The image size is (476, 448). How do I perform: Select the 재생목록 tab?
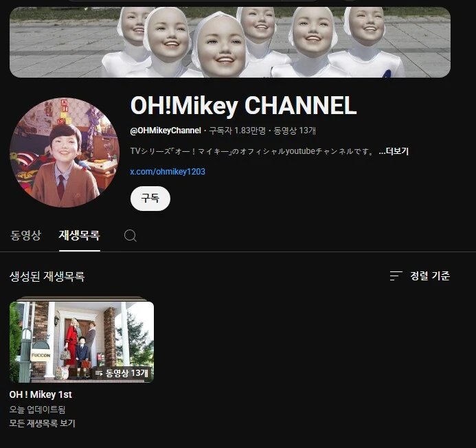point(80,236)
